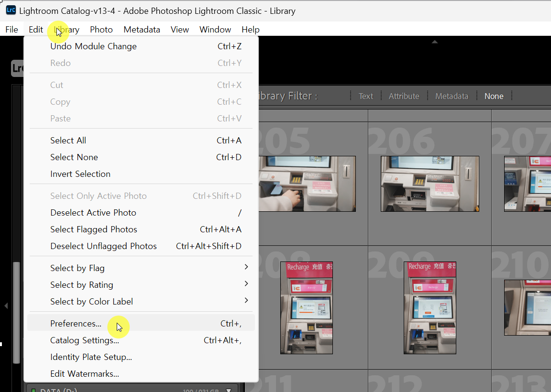Open the Library menu
Image resolution: width=551 pixels, height=392 pixels.
click(67, 30)
